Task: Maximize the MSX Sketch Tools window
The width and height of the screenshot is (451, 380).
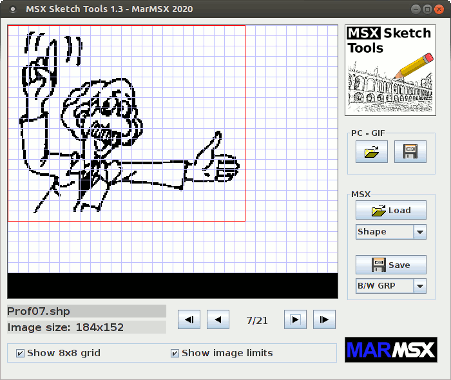Action: tap(427, 9)
